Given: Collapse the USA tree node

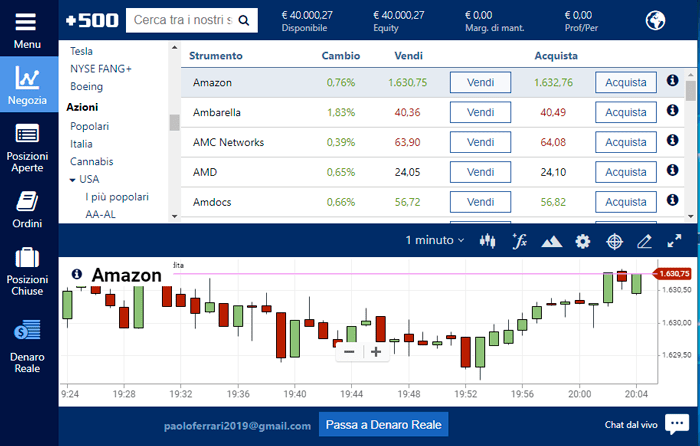Looking at the screenshot, I should (x=72, y=180).
